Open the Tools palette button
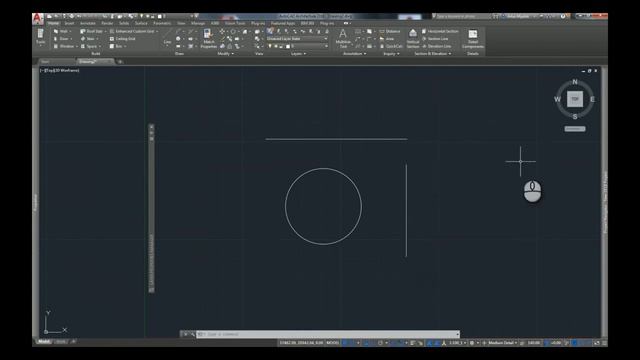The width and height of the screenshot is (640, 360). point(40,38)
